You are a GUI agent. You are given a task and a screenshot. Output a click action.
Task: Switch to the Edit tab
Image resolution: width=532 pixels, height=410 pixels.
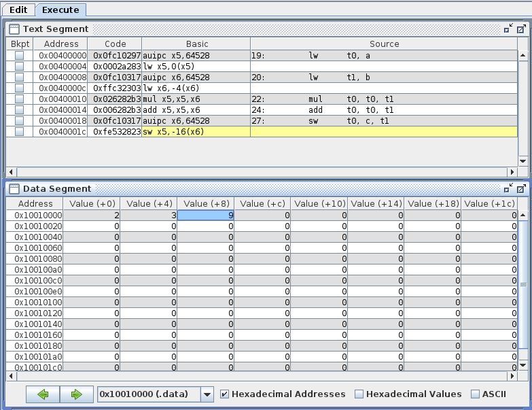18,10
